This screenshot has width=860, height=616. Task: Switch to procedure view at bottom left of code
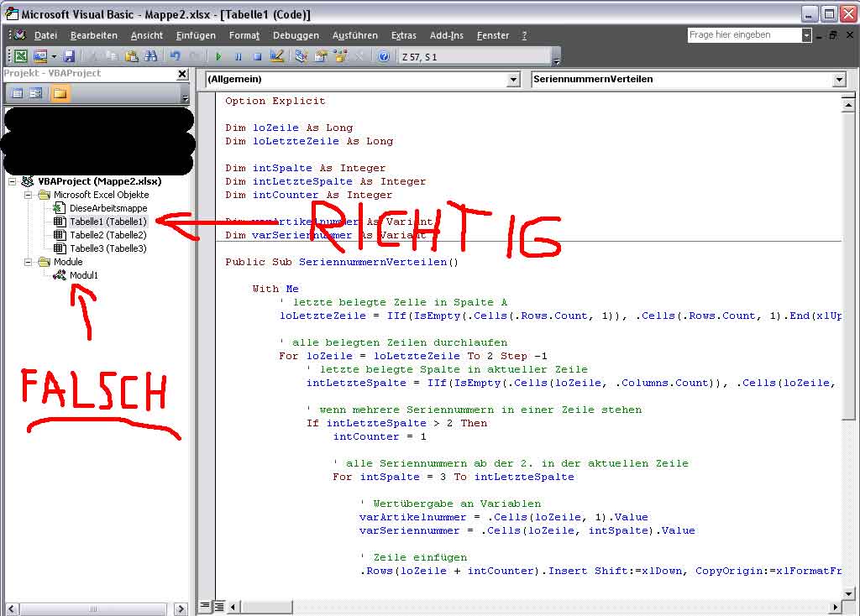(205, 606)
